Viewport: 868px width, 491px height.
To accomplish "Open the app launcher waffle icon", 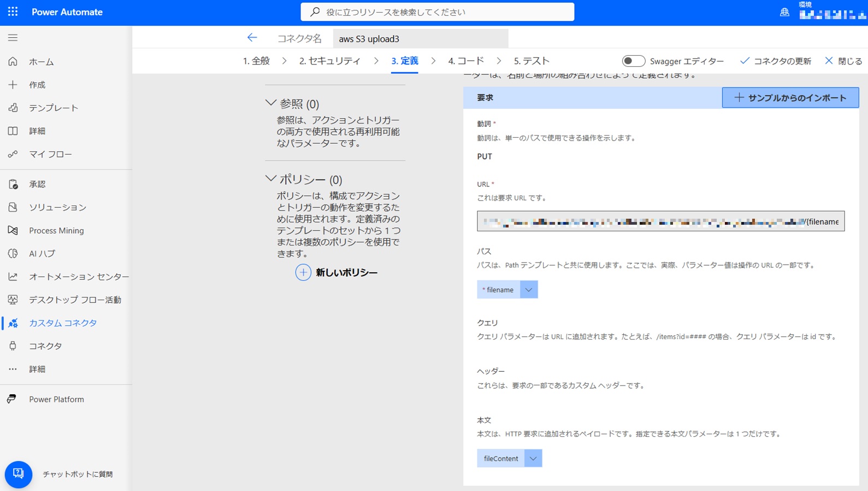I will pos(13,11).
